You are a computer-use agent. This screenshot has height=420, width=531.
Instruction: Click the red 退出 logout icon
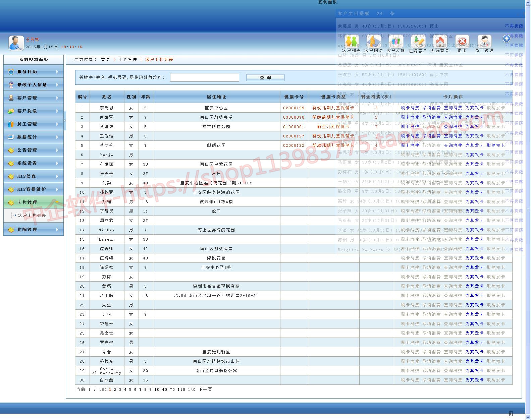(x=462, y=42)
